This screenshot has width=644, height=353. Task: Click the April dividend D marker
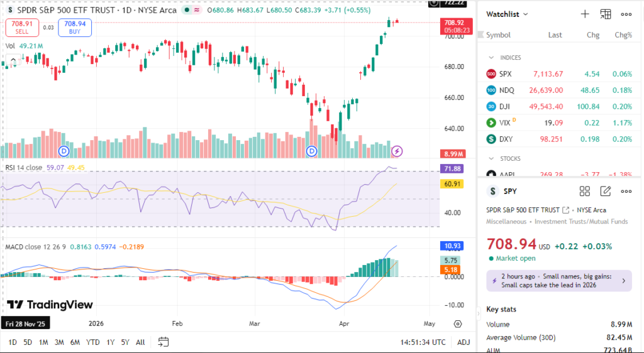(312, 151)
